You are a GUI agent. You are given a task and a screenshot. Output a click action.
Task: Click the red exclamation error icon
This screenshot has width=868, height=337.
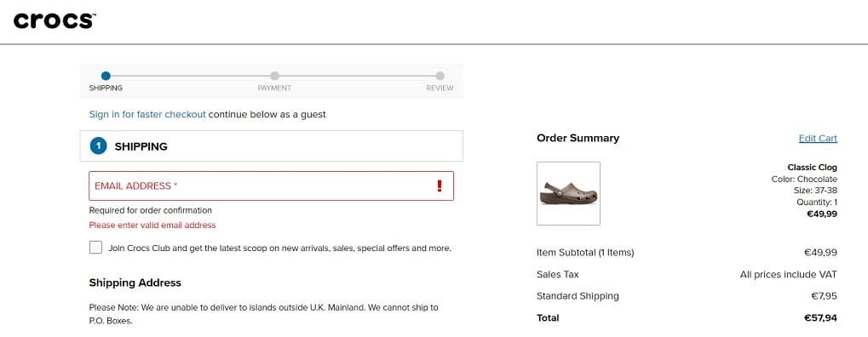point(440,186)
